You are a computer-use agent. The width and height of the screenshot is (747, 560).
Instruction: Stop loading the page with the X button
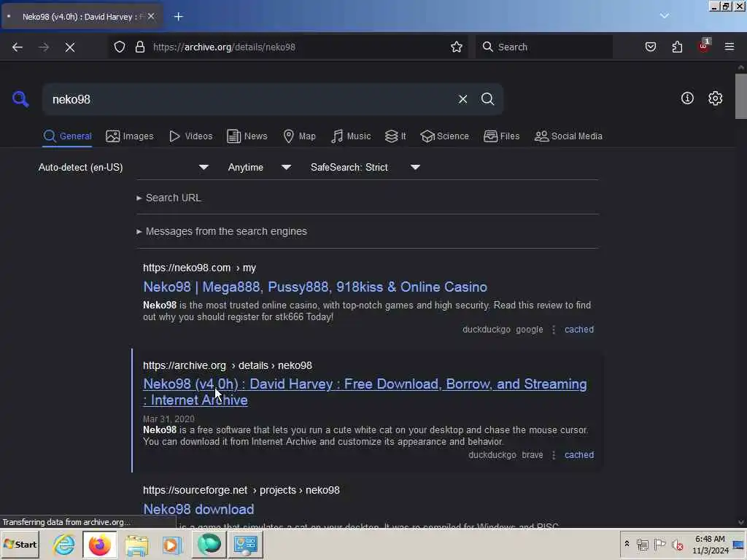tap(69, 47)
